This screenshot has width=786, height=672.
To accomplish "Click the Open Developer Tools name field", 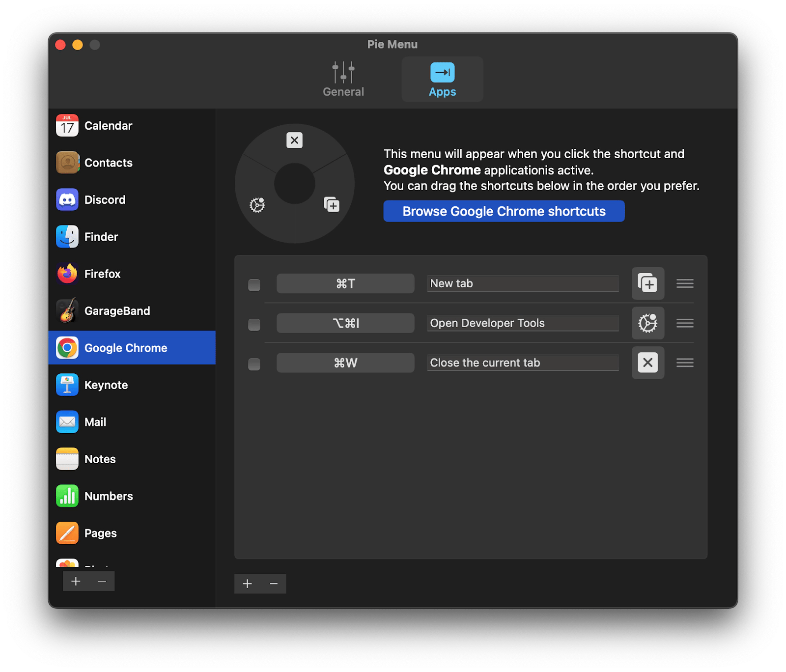I will (523, 323).
